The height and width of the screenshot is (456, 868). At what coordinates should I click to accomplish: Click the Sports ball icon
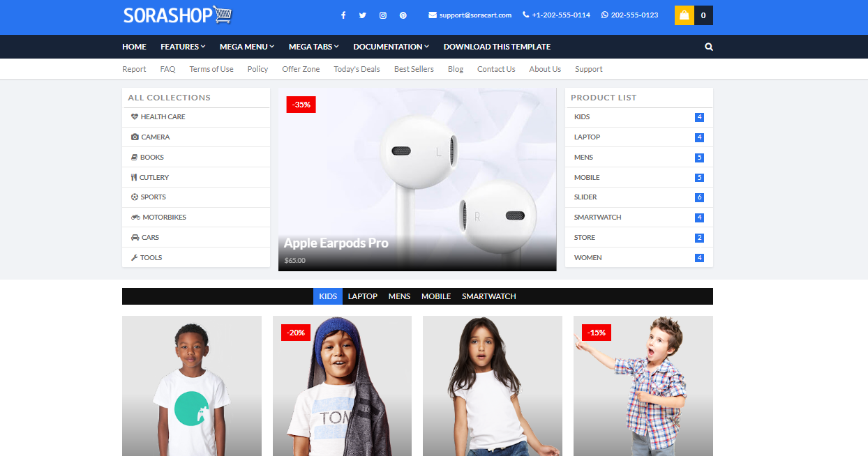(x=135, y=197)
